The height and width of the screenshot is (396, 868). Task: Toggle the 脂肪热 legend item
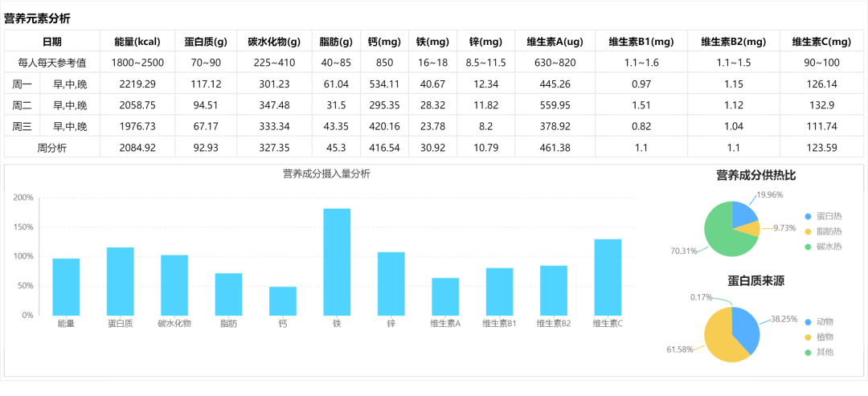[x=825, y=231]
